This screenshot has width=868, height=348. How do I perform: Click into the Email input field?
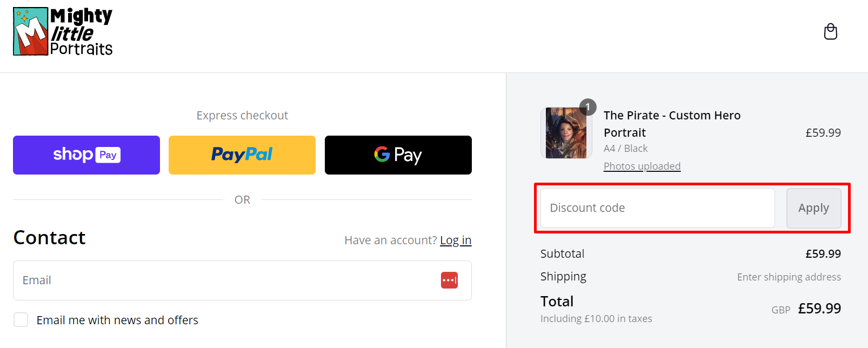click(227, 280)
